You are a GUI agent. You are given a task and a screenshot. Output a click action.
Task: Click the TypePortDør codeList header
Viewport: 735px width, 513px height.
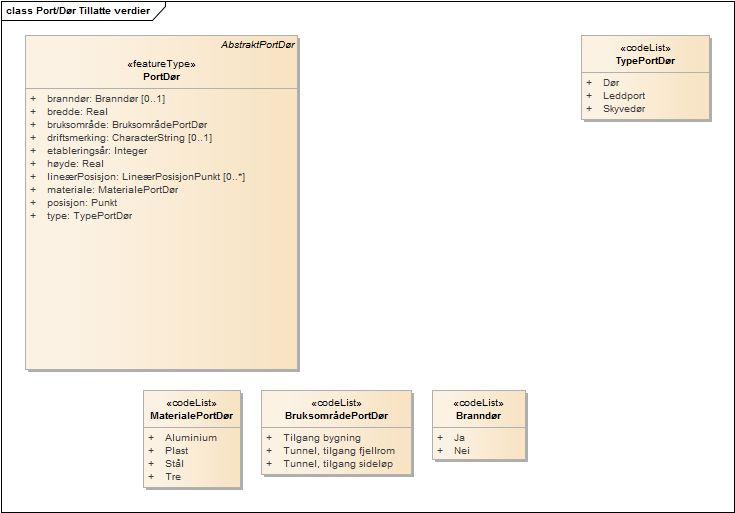point(645,61)
